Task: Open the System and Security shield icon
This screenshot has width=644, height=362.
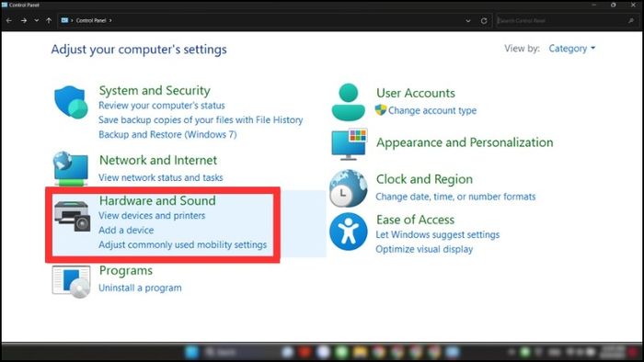Action: pyautogui.click(x=71, y=103)
